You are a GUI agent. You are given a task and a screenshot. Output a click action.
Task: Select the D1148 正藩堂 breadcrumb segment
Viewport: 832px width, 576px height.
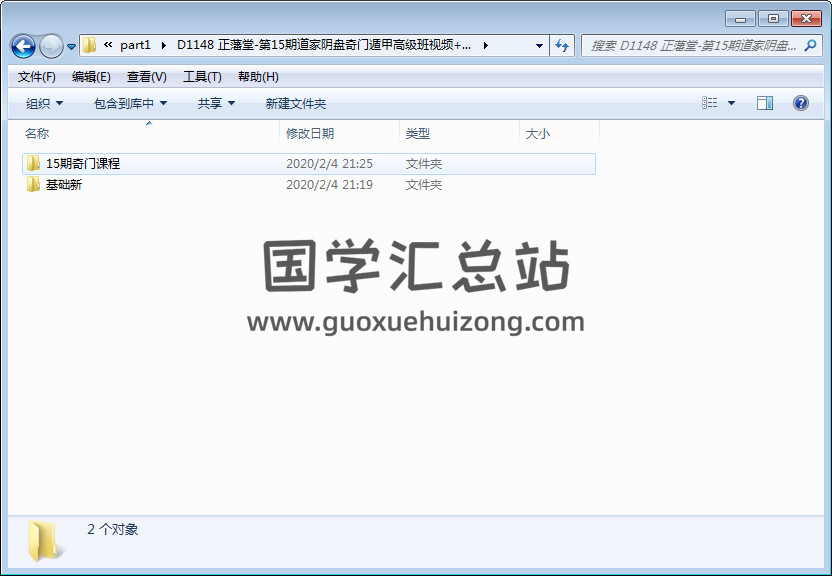pyautogui.click(x=324, y=45)
